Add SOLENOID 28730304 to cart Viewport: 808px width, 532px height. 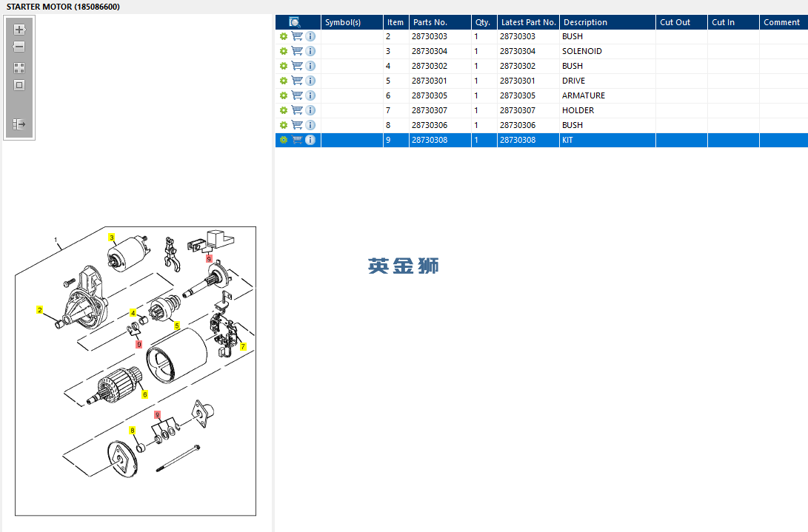coord(297,51)
